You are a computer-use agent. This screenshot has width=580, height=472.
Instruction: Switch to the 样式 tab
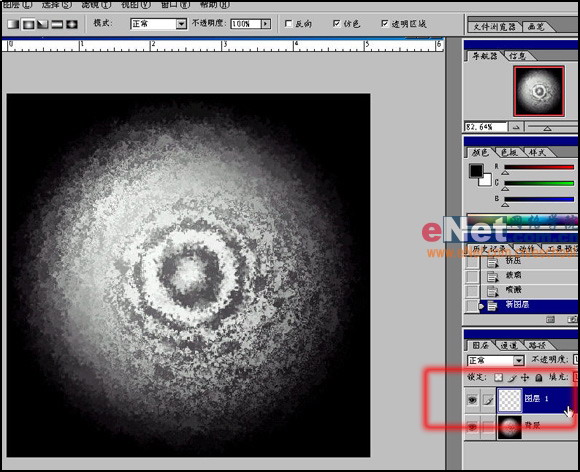coord(537,152)
